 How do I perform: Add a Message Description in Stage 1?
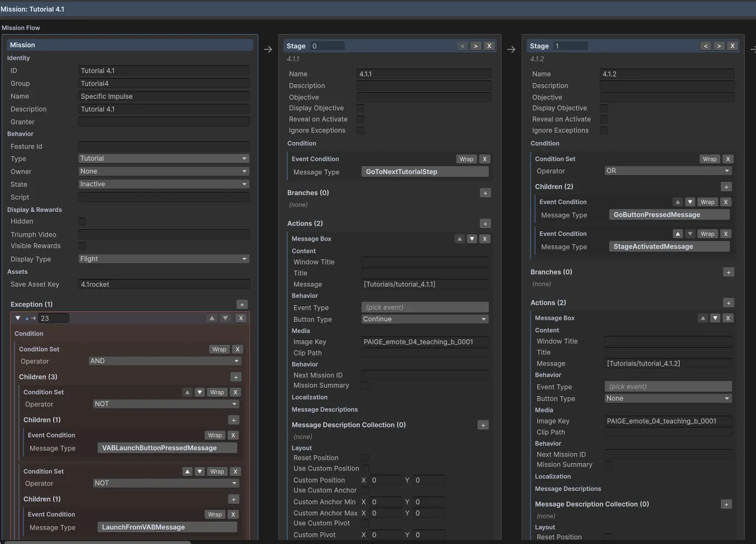tap(726, 504)
